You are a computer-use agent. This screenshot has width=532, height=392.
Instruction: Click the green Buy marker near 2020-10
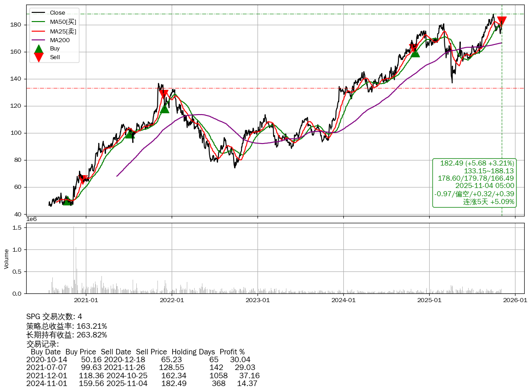[x=67, y=200]
